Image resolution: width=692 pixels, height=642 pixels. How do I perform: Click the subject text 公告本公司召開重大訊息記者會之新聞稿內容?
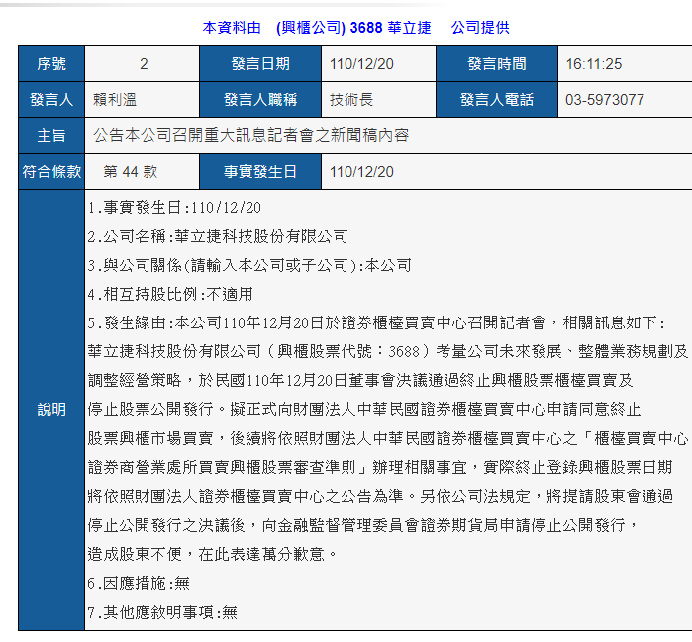coord(251,135)
